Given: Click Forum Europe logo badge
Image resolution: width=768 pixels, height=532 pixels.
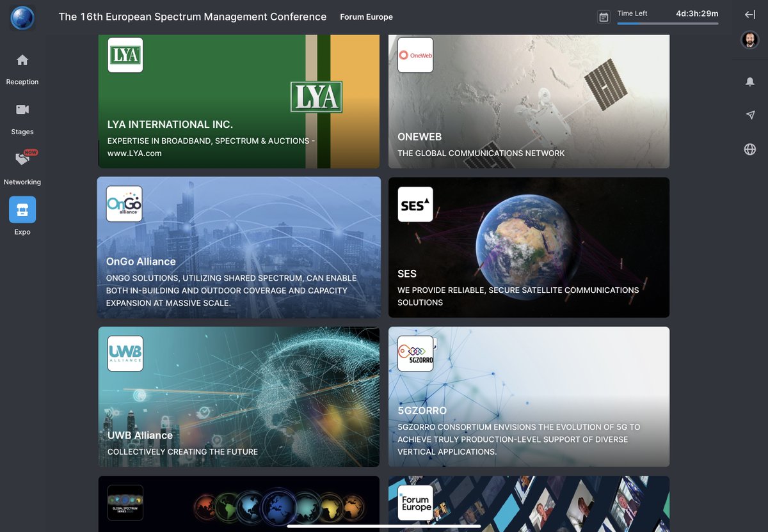Looking at the screenshot, I should [415, 503].
